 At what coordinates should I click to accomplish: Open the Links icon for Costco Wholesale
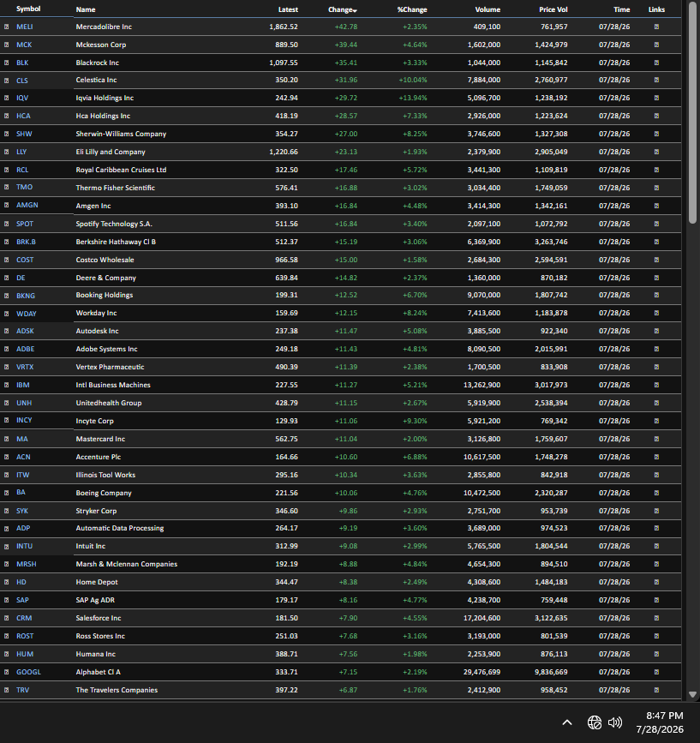[x=656, y=261]
